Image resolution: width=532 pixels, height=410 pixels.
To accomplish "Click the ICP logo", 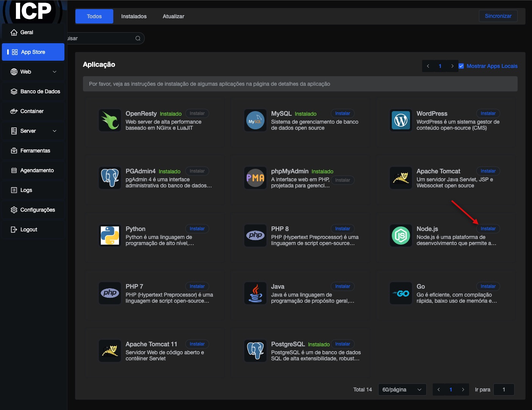I will 33,11.
